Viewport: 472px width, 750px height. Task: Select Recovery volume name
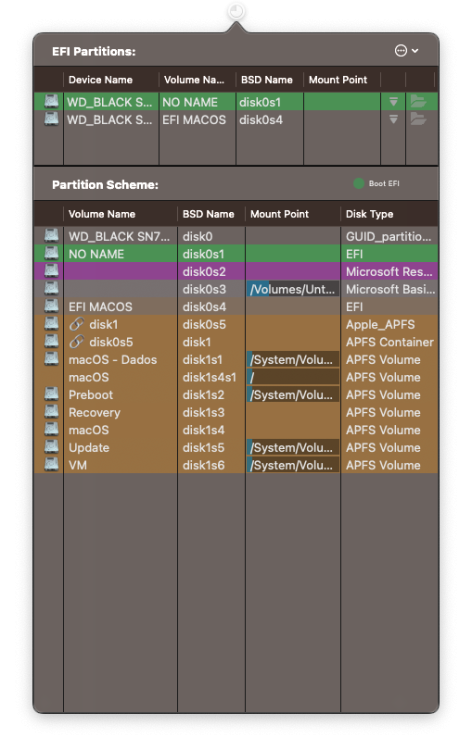tap(94, 413)
